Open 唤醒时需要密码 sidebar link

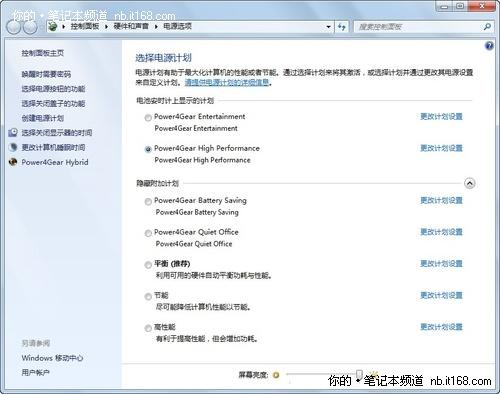tap(46, 74)
